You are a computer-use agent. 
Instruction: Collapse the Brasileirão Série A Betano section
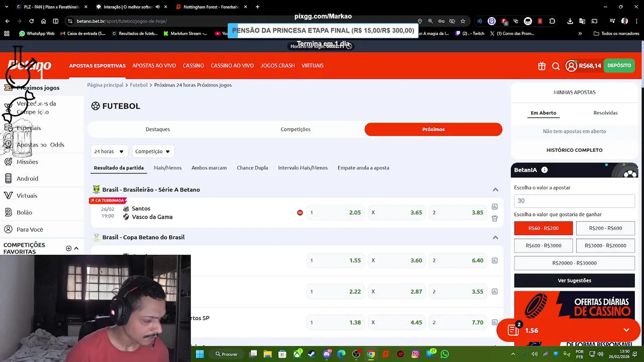[x=495, y=190]
